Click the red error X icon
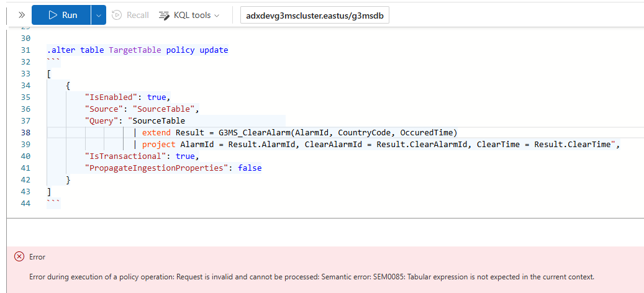 19,257
